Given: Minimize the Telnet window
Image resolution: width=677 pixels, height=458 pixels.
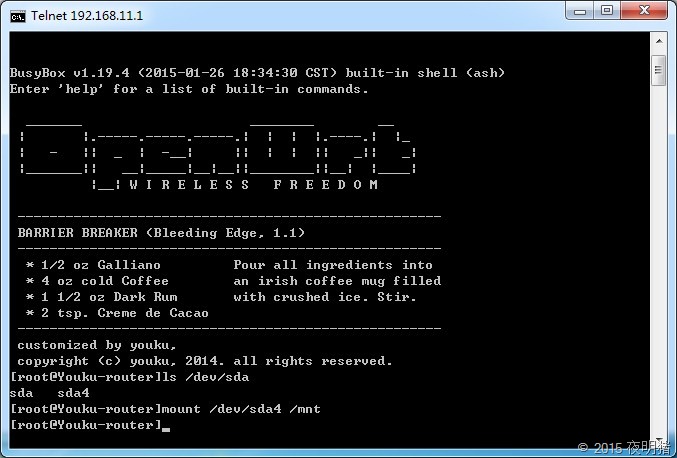Looking at the screenshot, I should (x=580, y=11).
